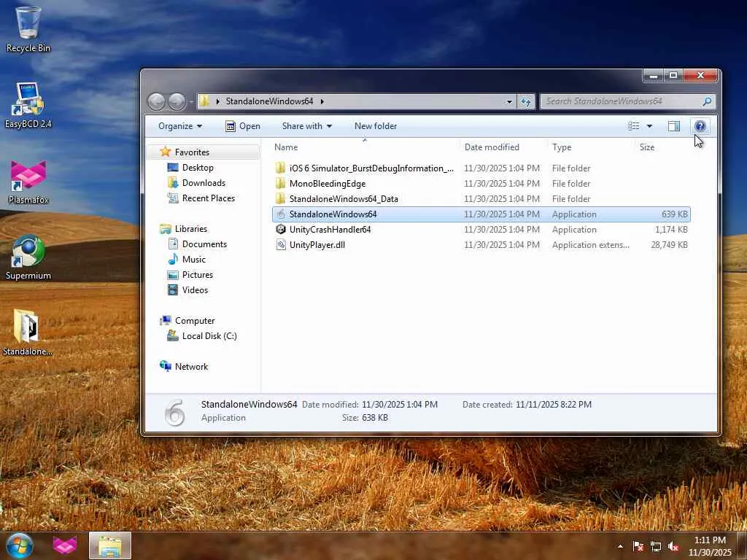
Task: Click the 1,174 KB size cell
Action: coord(671,230)
